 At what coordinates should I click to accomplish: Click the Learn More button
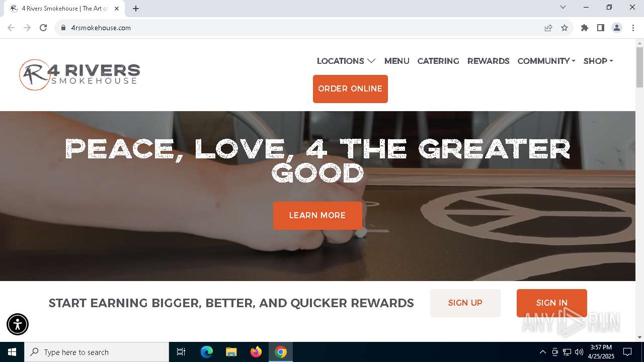(317, 216)
